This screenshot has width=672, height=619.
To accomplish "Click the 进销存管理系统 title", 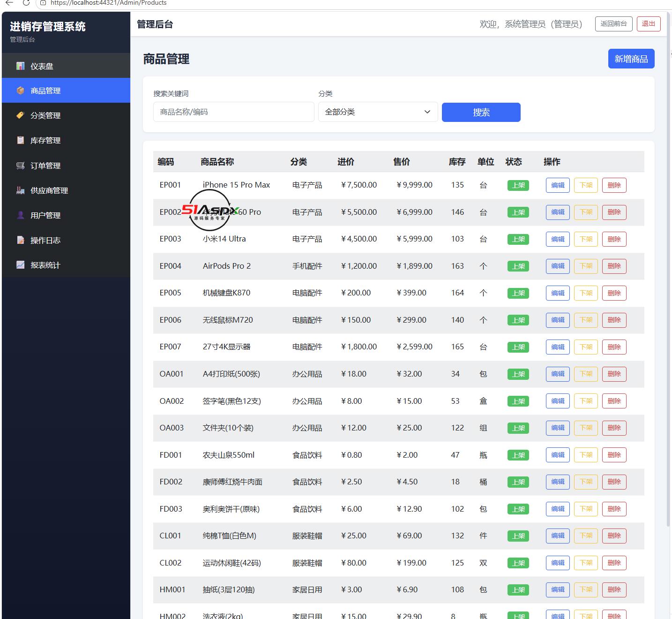I will coord(48,27).
